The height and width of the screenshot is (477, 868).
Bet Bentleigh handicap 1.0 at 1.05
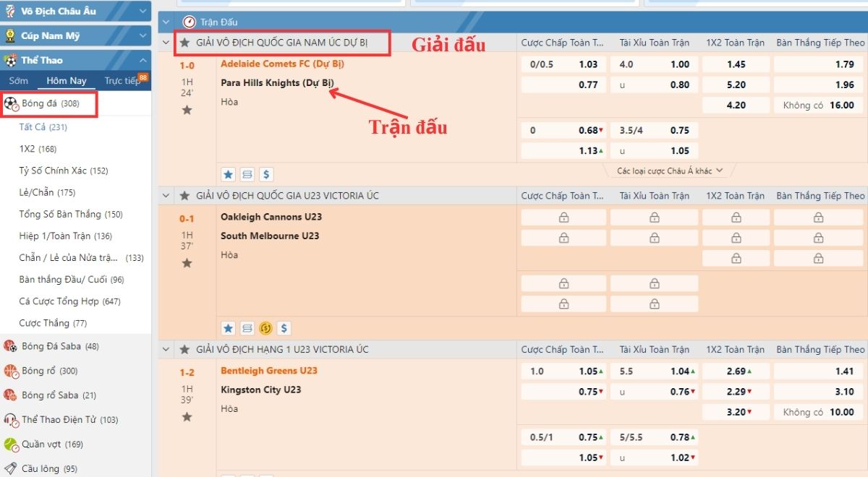(x=563, y=371)
